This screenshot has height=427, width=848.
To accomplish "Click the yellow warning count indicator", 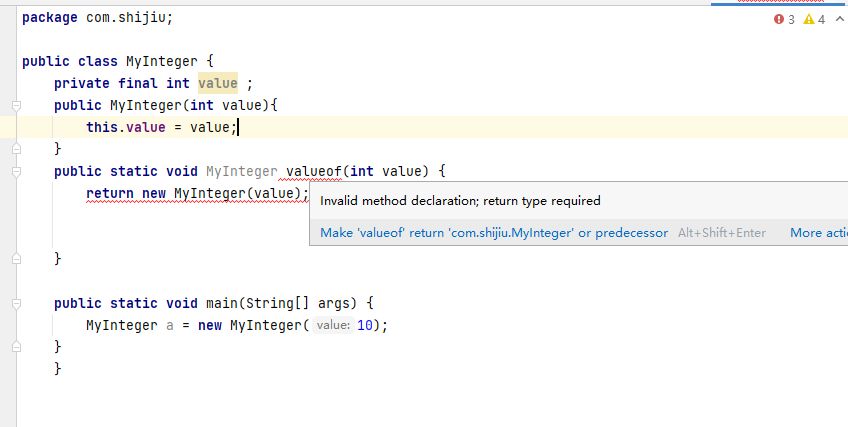I will pos(814,19).
